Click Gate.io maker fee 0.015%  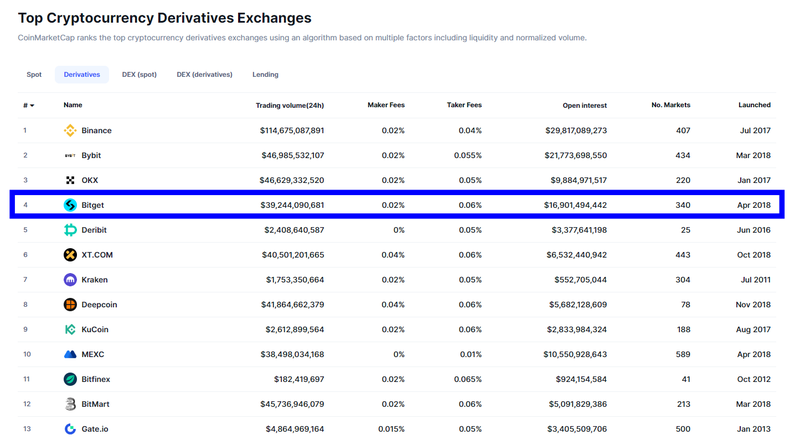pos(391,429)
